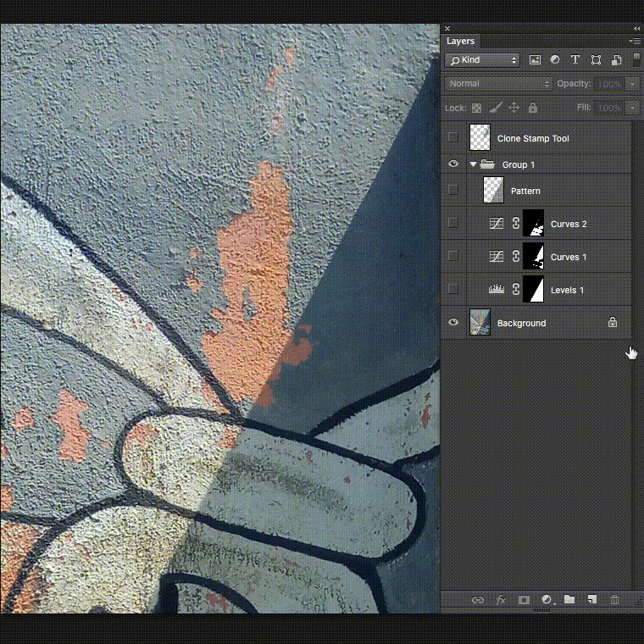Hide the Group 1 layer group
The width and height of the screenshot is (644, 644).
tap(453, 164)
